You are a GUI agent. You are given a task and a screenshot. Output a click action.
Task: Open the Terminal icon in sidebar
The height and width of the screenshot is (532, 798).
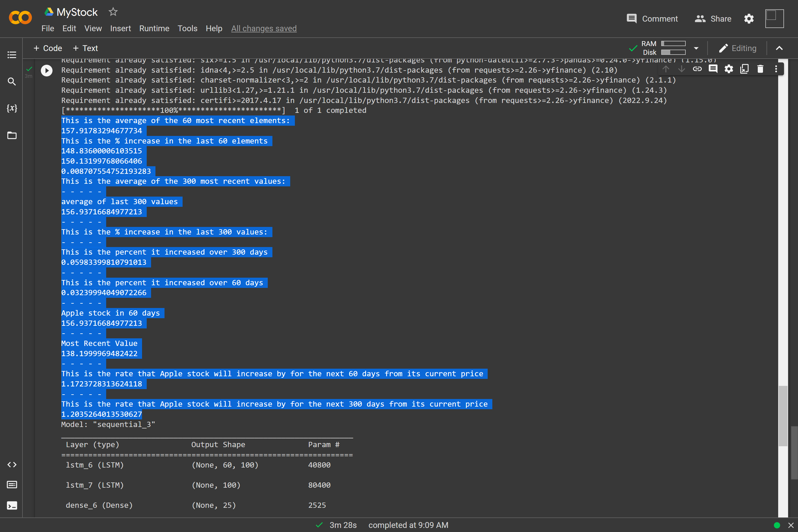pyautogui.click(x=12, y=505)
